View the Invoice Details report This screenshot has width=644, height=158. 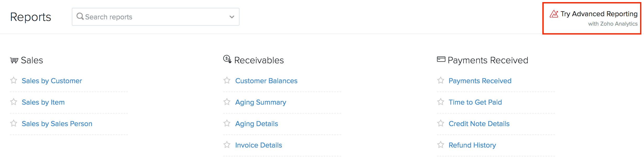(x=259, y=145)
